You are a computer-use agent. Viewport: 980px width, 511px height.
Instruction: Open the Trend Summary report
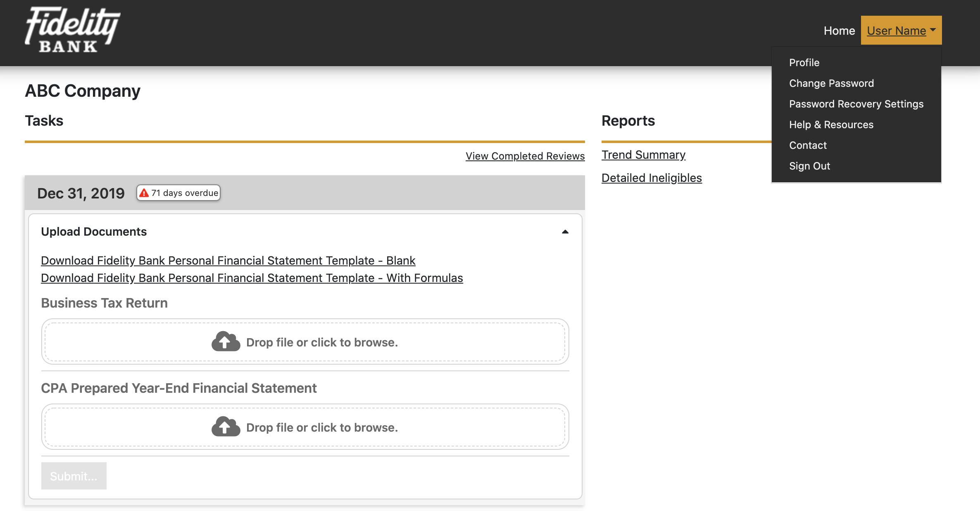(x=643, y=155)
